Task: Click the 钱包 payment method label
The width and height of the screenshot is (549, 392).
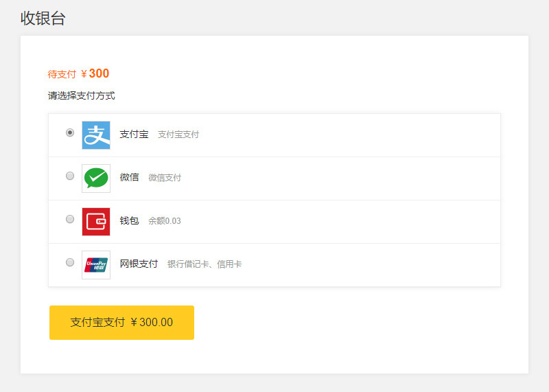Action: [x=129, y=220]
